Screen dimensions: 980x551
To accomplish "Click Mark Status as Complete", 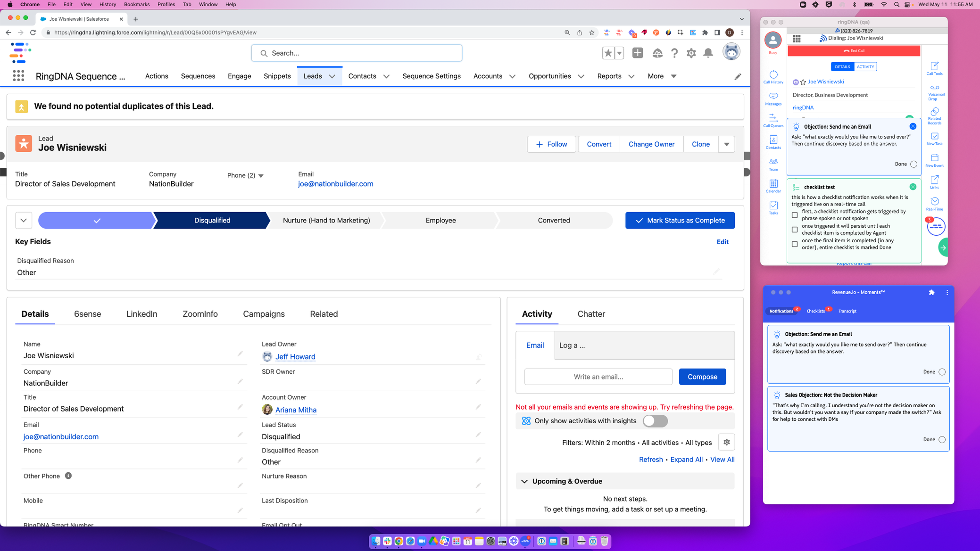I will tap(680, 220).
